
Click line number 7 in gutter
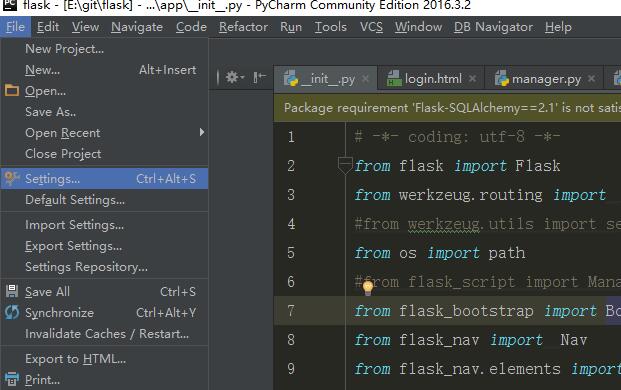[x=291, y=311]
